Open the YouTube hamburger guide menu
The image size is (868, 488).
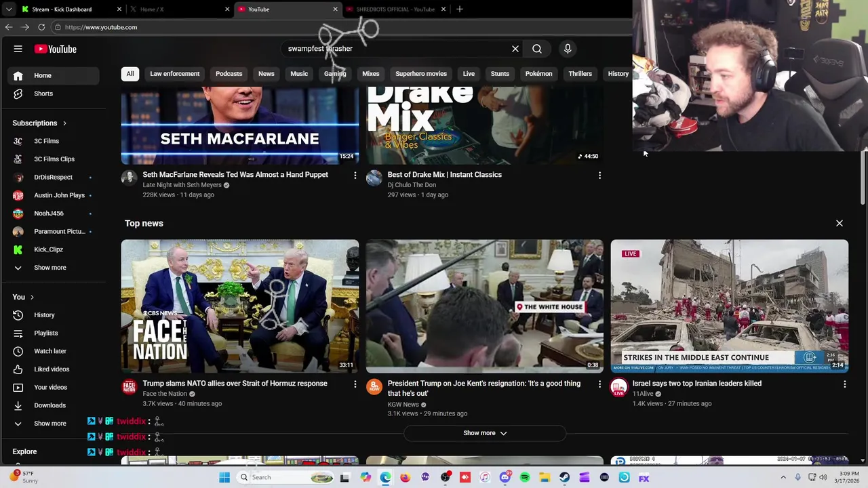click(18, 49)
